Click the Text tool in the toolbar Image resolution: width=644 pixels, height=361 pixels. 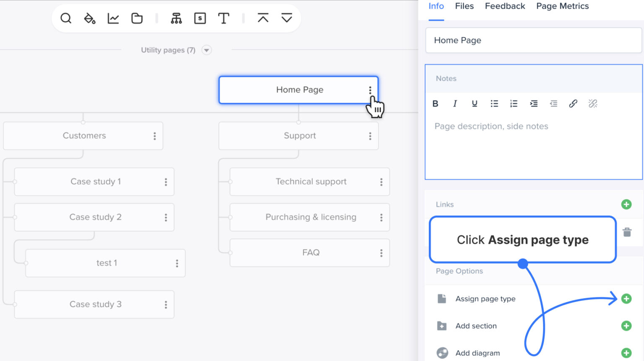pyautogui.click(x=223, y=18)
